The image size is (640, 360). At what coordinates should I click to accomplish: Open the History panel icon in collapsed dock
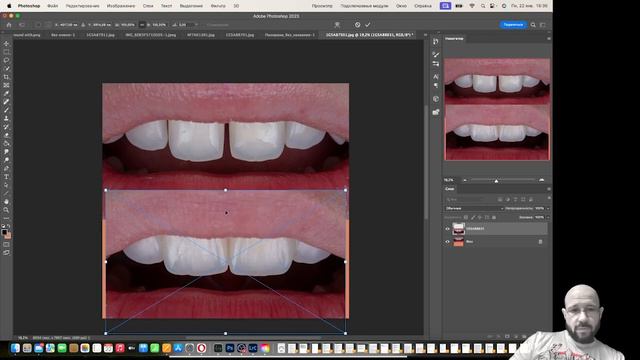tap(436, 42)
